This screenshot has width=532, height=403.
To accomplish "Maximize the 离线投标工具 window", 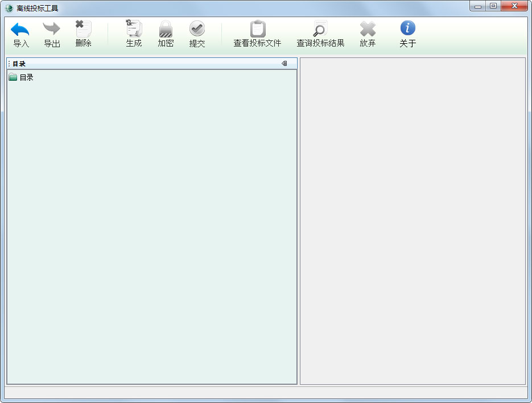I will 493,6.
